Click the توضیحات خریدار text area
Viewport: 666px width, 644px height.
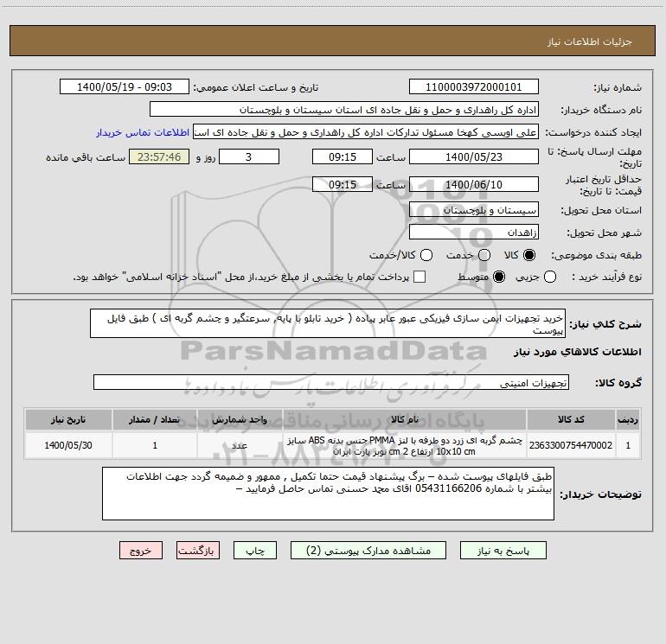[x=328, y=494]
